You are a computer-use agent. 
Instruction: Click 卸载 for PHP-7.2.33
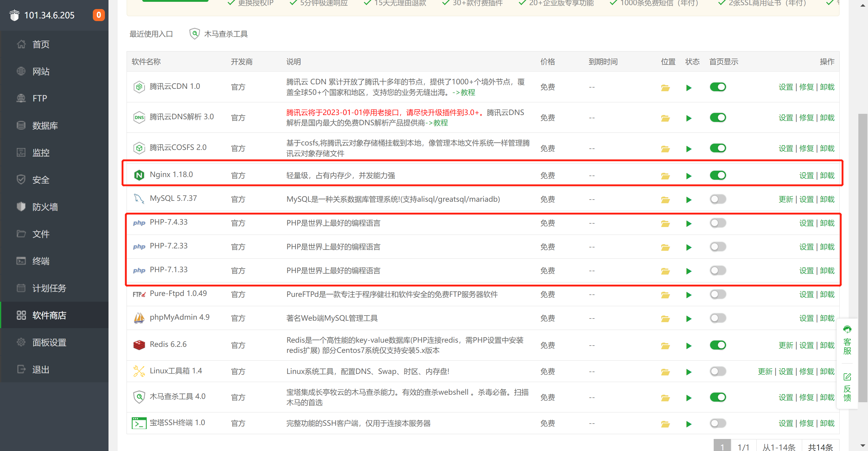coord(827,247)
